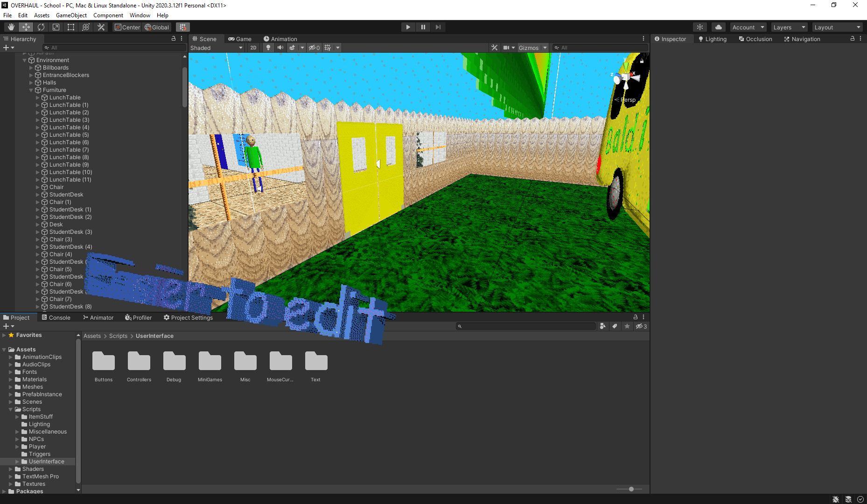Select the Rect Transform tool
The height and width of the screenshot is (504, 867).
[71, 27]
